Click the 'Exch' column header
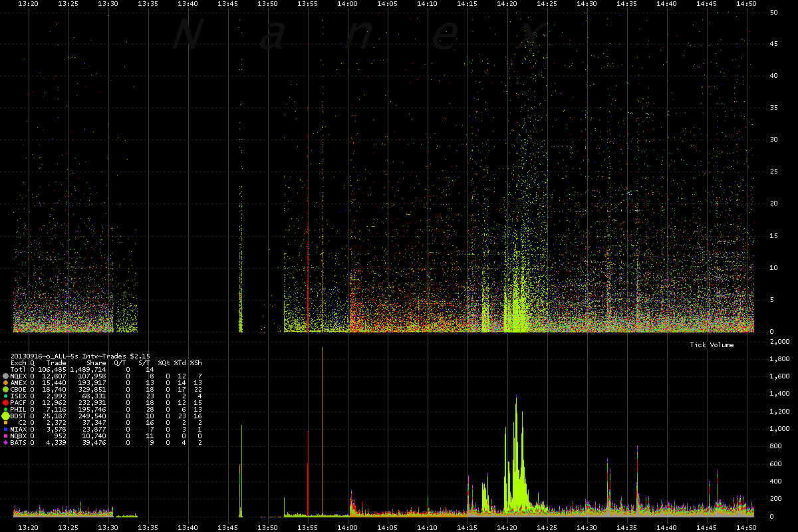Image resolution: width=798 pixels, height=532 pixels. pyautogui.click(x=18, y=363)
